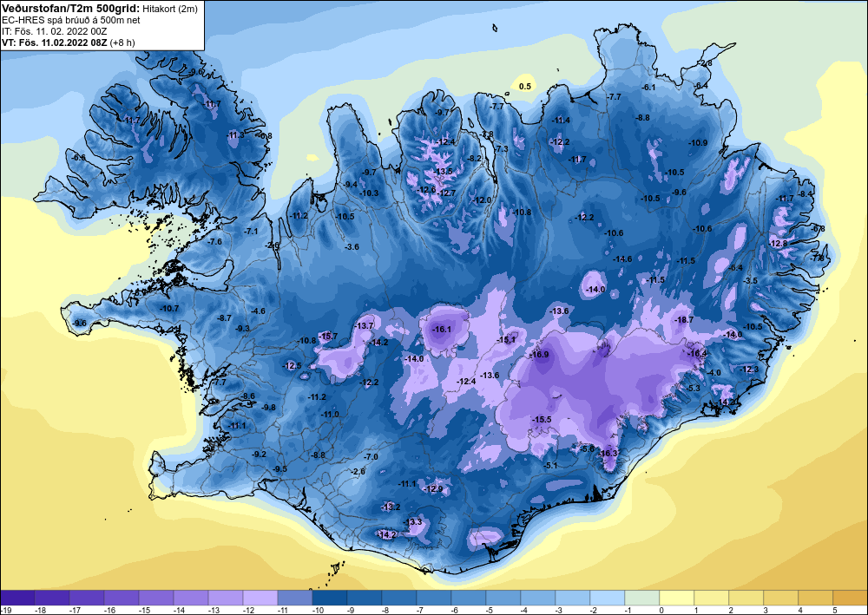This screenshot has width=868, height=615.
Task: Click the 0.5 temperature label offshore
Action: (x=525, y=86)
